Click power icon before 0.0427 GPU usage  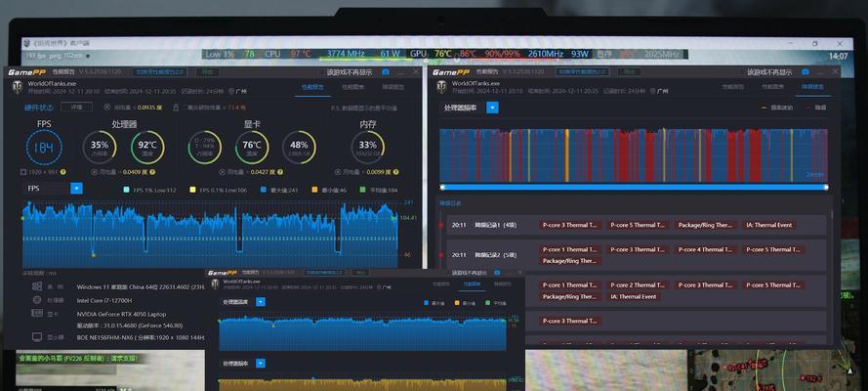pos(222,172)
